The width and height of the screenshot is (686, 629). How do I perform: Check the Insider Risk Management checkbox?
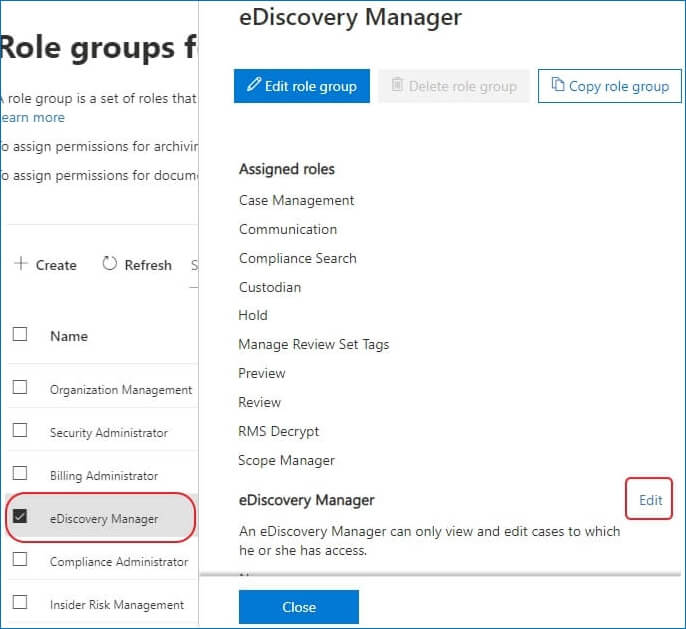pyautogui.click(x=20, y=602)
